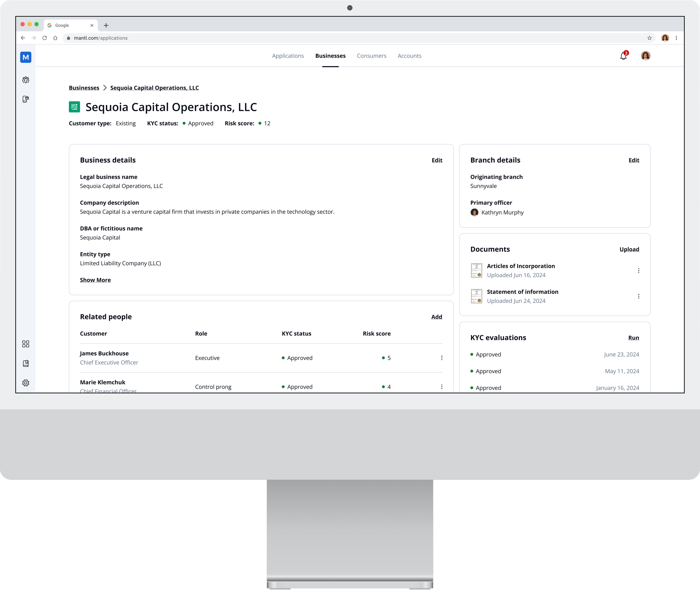Open options for Articles of Incorporation document
700x590 pixels.
(638, 270)
